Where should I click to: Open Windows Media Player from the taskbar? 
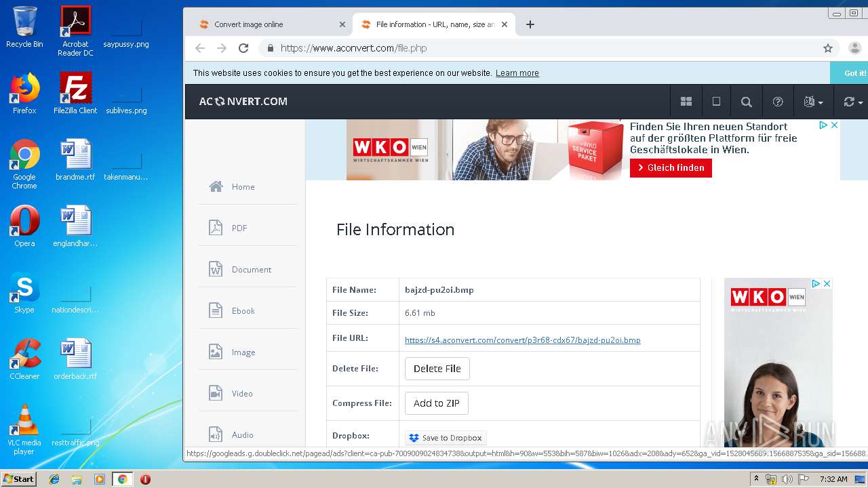tap(100, 479)
